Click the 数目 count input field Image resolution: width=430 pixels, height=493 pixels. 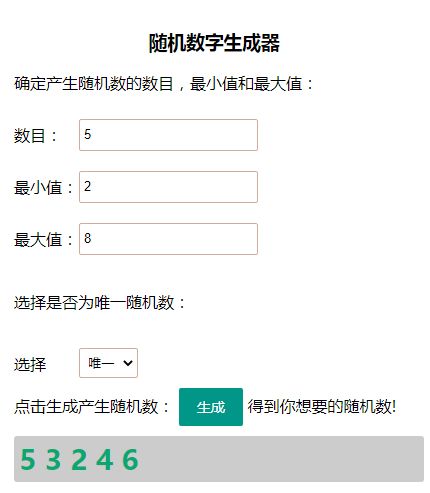(168, 135)
